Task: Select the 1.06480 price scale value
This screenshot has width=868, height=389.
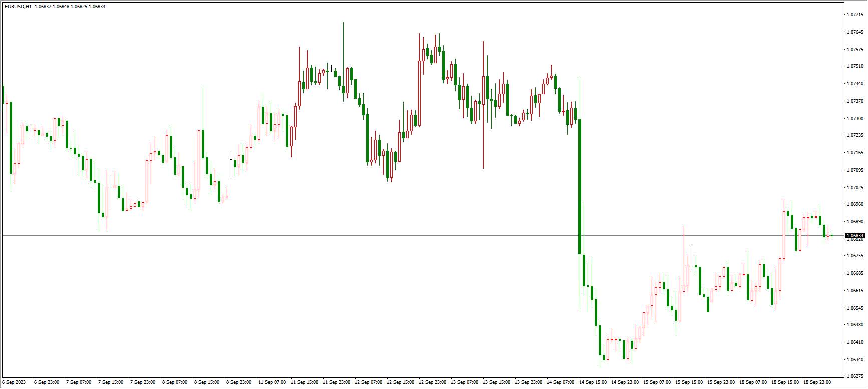Action: tap(854, 325)
